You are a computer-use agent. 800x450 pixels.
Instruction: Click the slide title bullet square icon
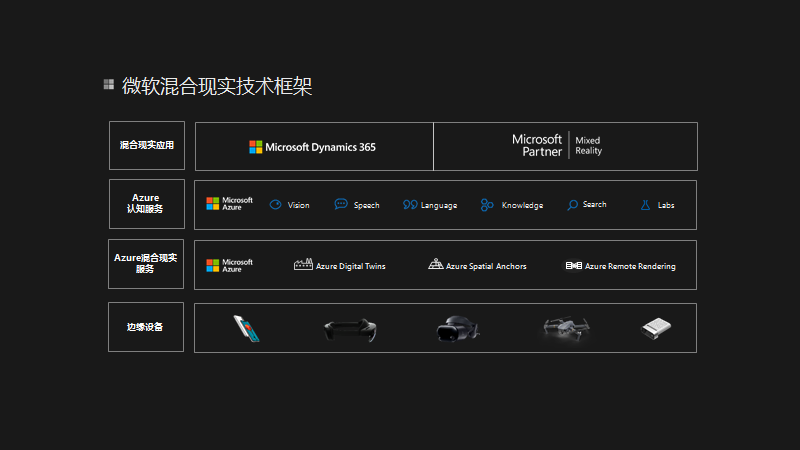109,84
